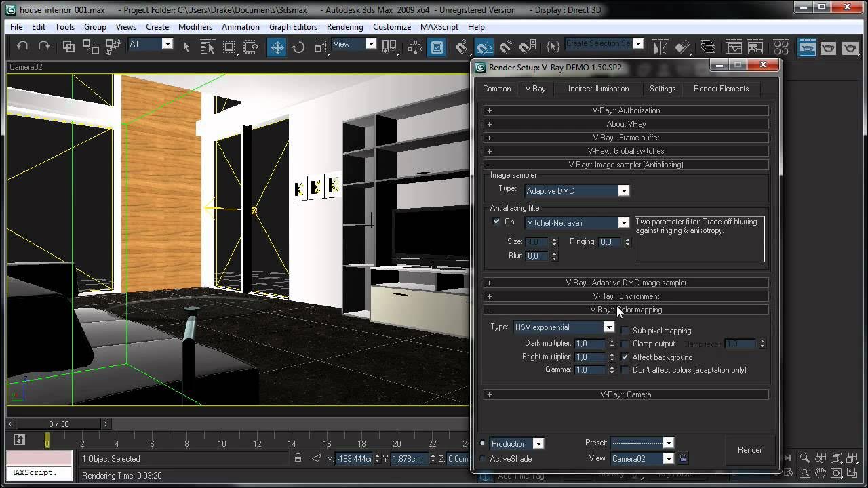Click the Undo arrow in the main toolbar

pyautogui.click(x=22, y=46)
